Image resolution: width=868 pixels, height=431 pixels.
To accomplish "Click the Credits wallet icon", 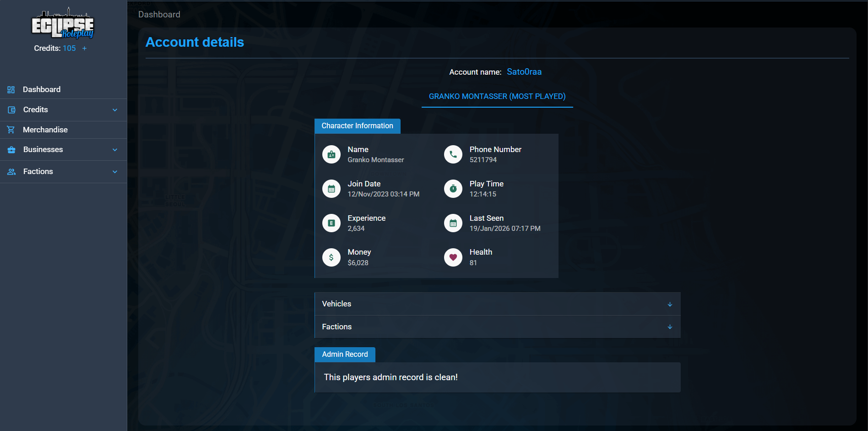I will pyautogui.click(x=11, y=110).
